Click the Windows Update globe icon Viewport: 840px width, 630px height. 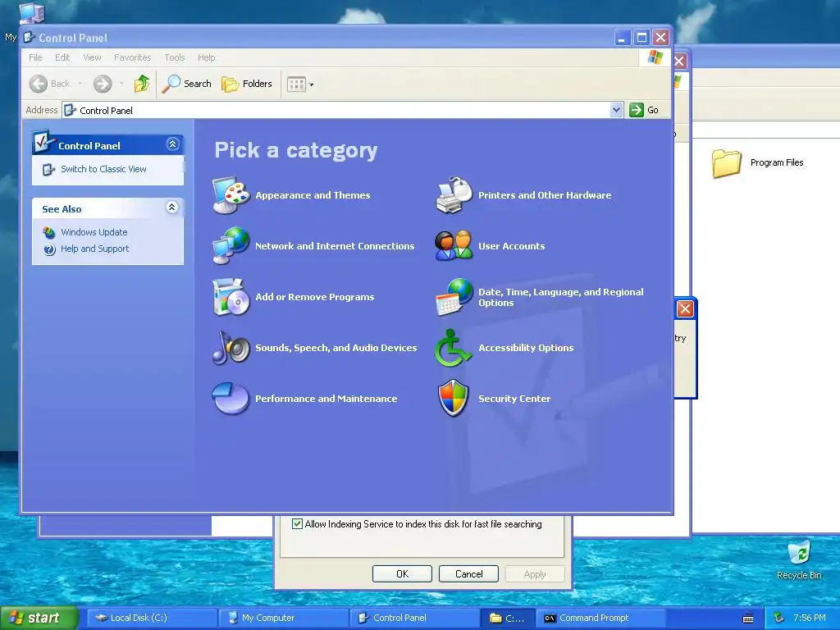(x=49, y=232)
